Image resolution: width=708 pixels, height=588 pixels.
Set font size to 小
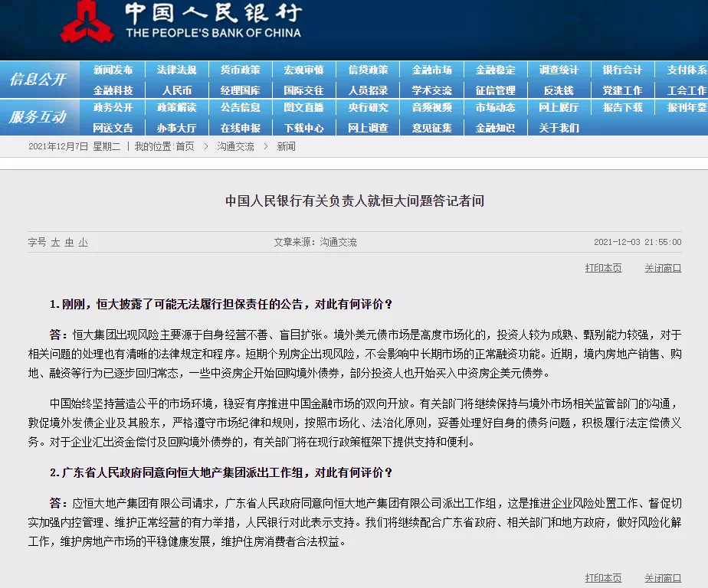click(83, 243)
